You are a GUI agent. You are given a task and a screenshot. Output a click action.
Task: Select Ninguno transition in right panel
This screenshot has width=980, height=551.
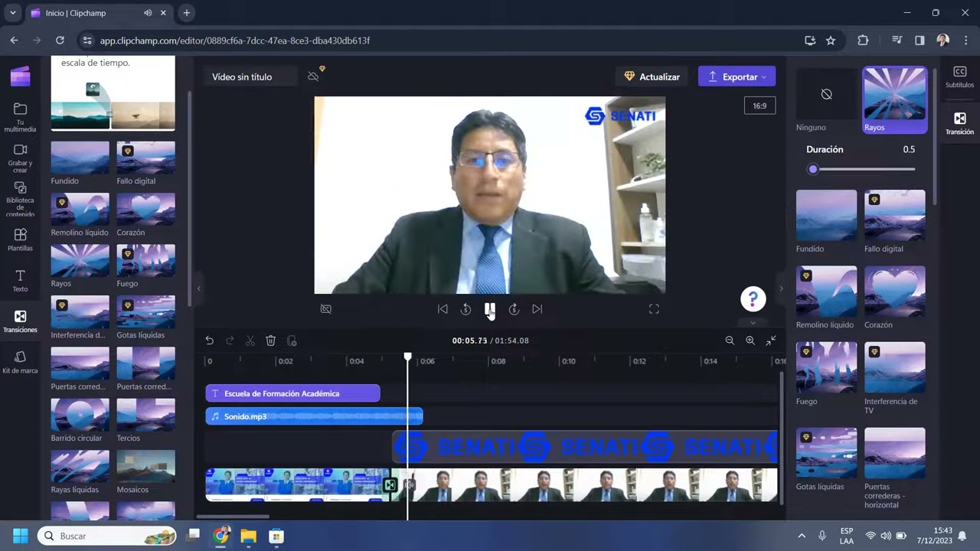click(x=826, y=99)
